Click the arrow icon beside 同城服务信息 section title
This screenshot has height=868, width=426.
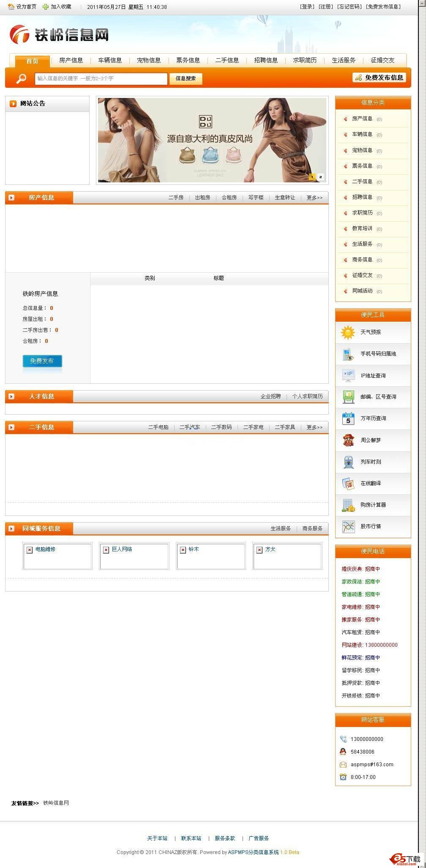tap(11, 529)
